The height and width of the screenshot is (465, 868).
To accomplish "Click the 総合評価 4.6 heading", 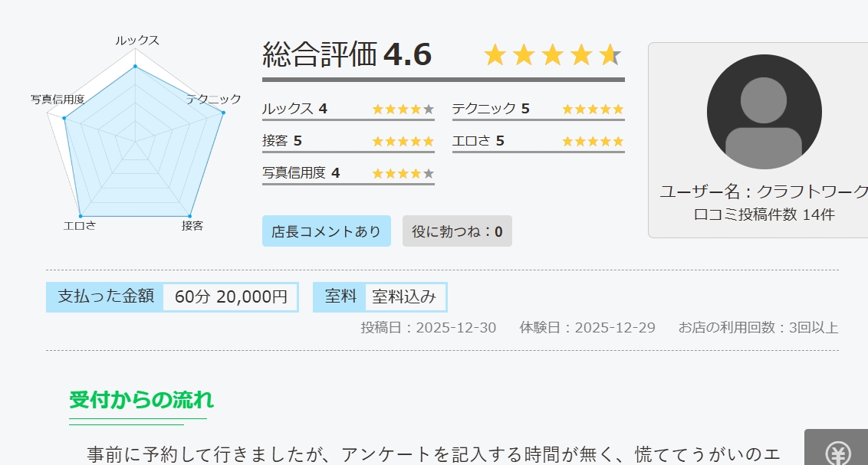I will point(347,55).
